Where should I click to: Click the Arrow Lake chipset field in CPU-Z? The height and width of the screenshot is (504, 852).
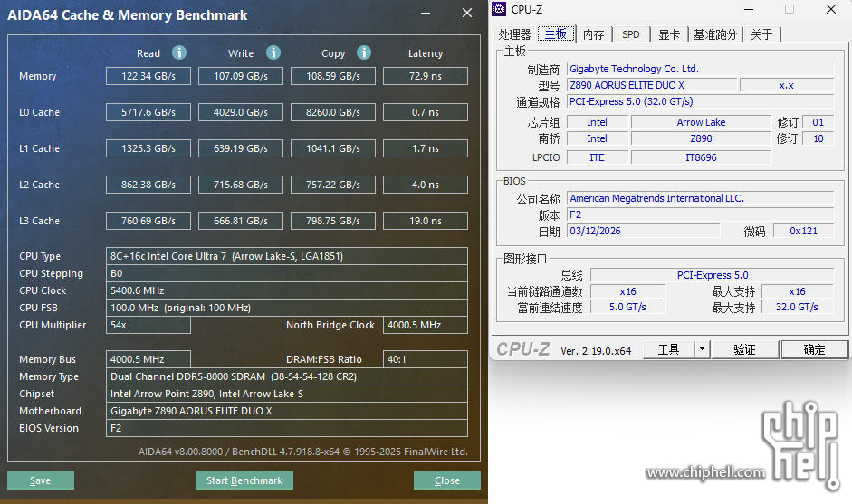701,122
